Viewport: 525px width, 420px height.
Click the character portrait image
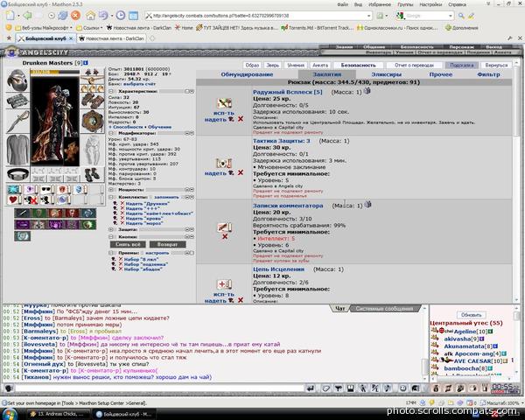(55, 121)
